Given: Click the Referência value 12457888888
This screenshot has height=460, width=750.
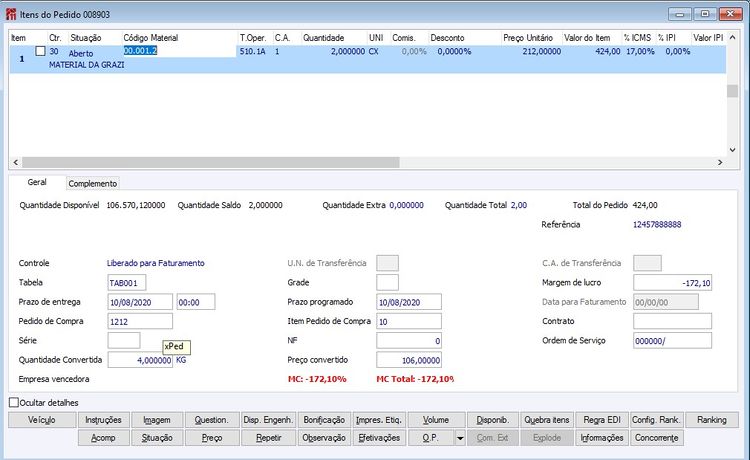Looking at the screenshot, I should point(657,224).
